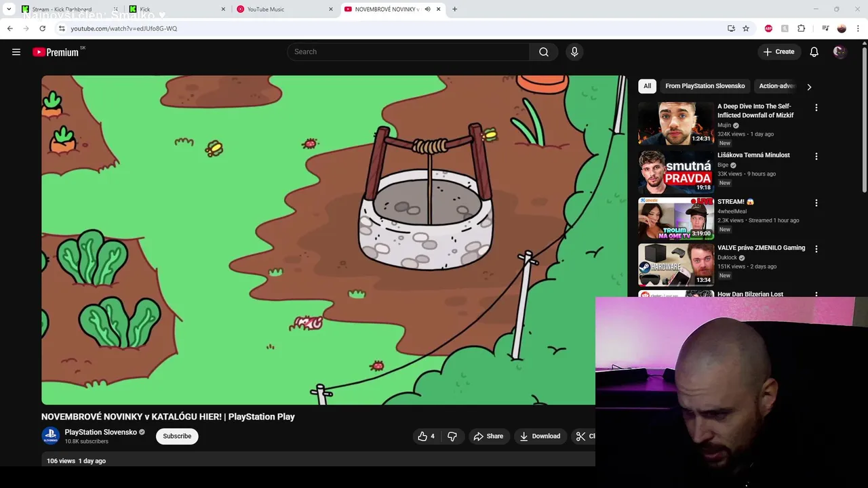Image resolution: width=868 pixels, height=488 pixels.
Task: Select From PlayStation Slovensko chip
Action: [x=705, y=86]
